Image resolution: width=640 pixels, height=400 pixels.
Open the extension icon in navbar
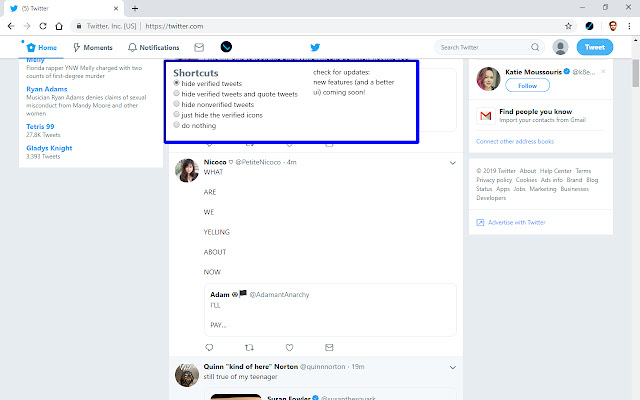point(226,47)
